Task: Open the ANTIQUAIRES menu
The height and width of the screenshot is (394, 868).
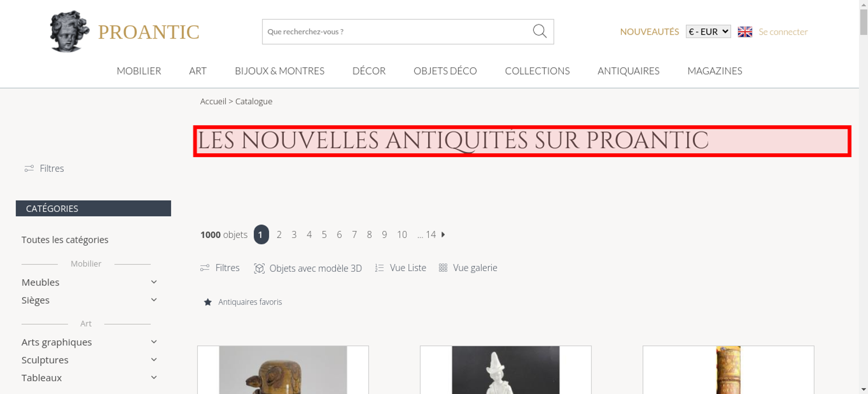Action: pos(628,71)
